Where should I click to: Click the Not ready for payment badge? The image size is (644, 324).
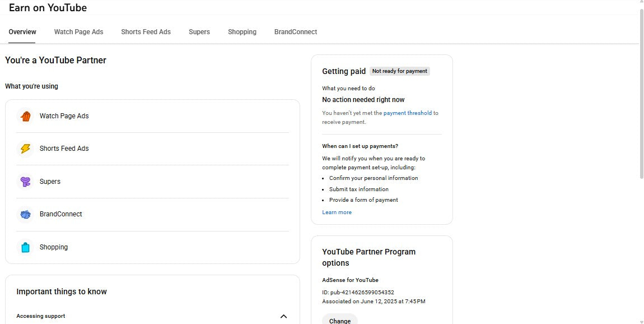399,71
